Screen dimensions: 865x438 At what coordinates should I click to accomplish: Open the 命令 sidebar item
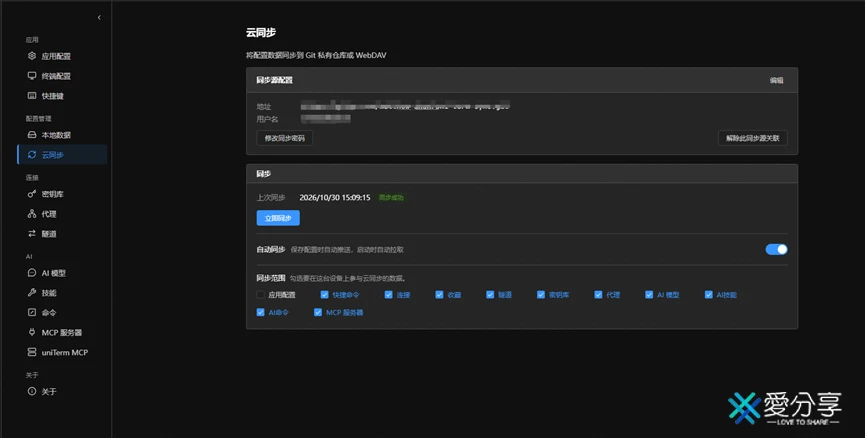[62, 313]
